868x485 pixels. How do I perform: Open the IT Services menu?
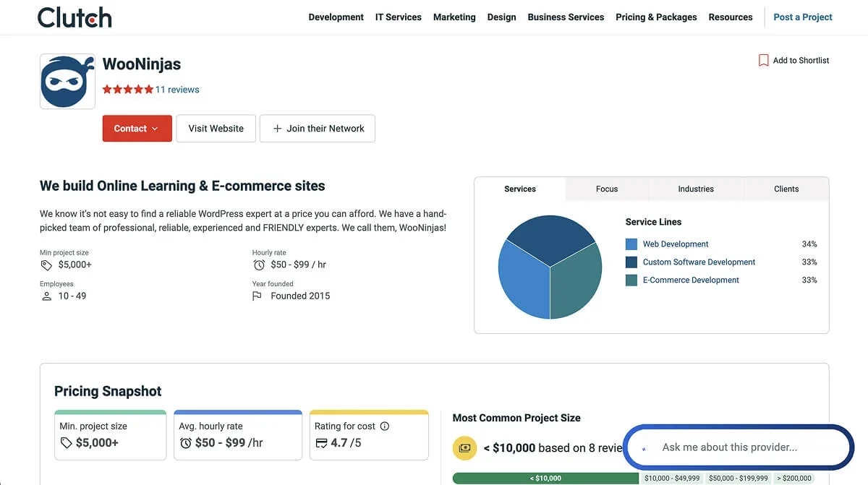pyautogui.click(x=398, y=17)
